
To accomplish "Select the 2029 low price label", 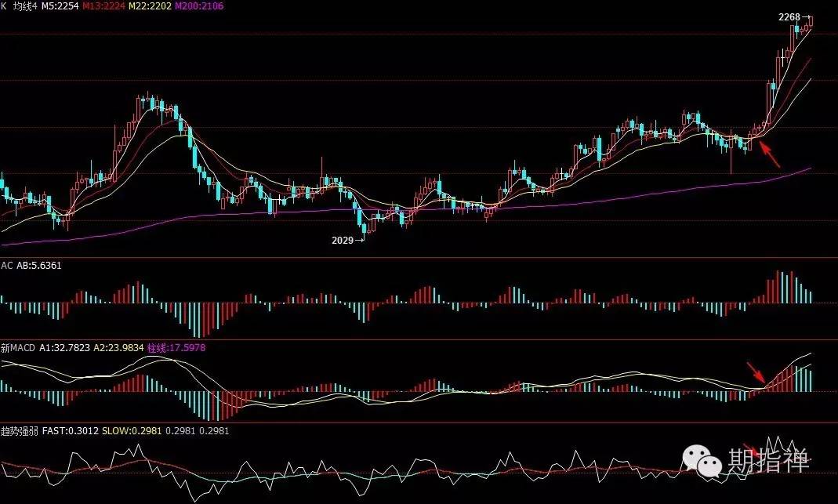I will coord(343,241).
